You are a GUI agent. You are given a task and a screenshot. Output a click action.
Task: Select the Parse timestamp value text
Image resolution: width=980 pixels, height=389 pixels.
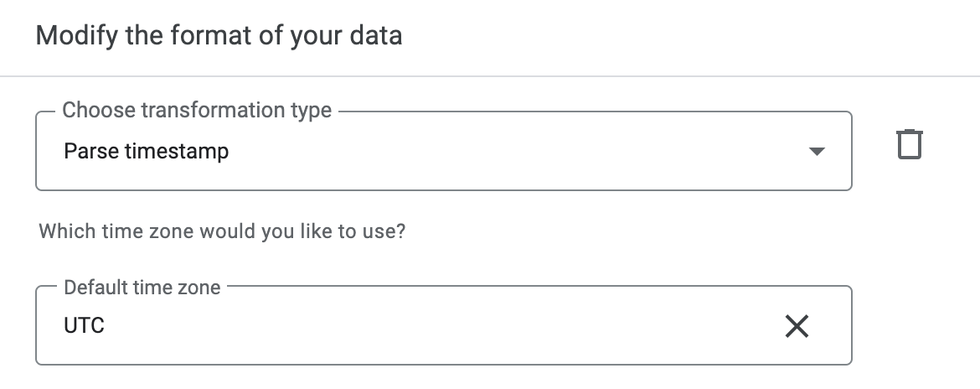[146, 152]
